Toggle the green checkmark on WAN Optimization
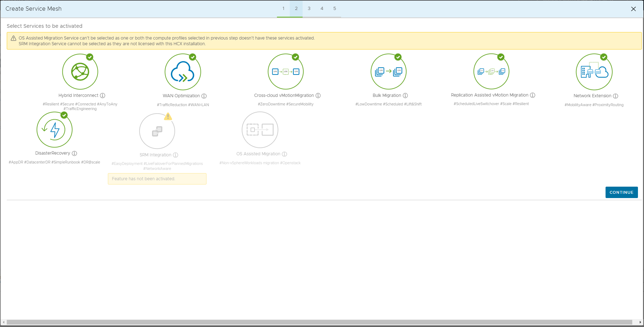 point(193,57)
